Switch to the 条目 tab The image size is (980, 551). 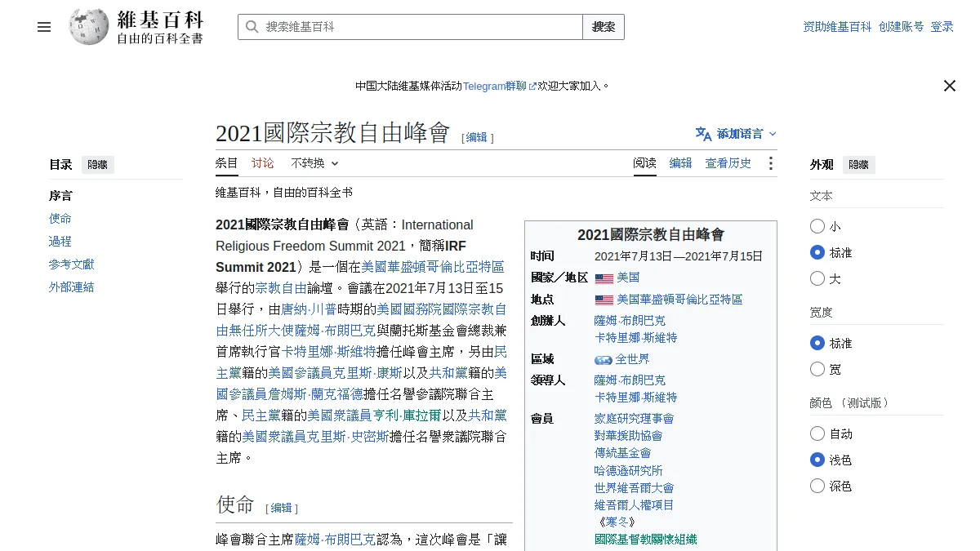pyautogui.click(x=227, y=163)
